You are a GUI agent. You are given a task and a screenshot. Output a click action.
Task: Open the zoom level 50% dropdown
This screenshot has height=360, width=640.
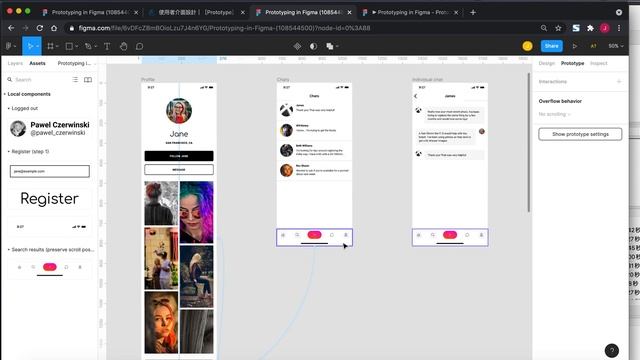click(x=616, y=46)
